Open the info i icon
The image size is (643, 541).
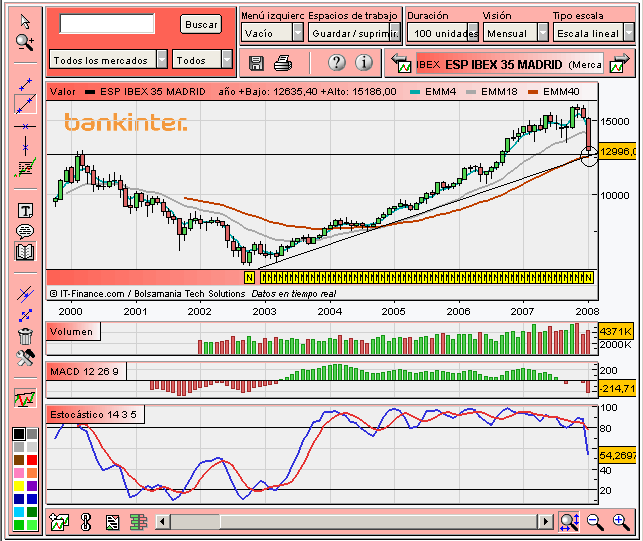pyautogui.click(x=364, y=63)
